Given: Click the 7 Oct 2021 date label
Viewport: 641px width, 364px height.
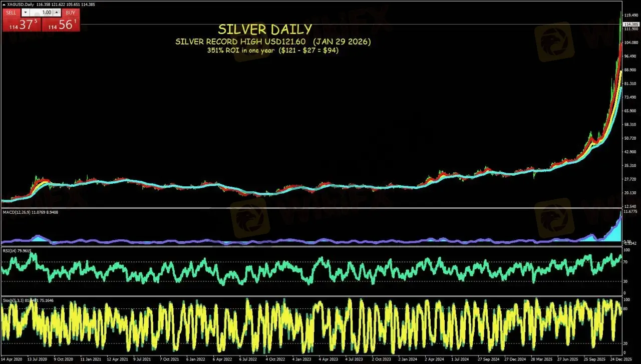Looking at the screenshot, I should tap(170, 359).
